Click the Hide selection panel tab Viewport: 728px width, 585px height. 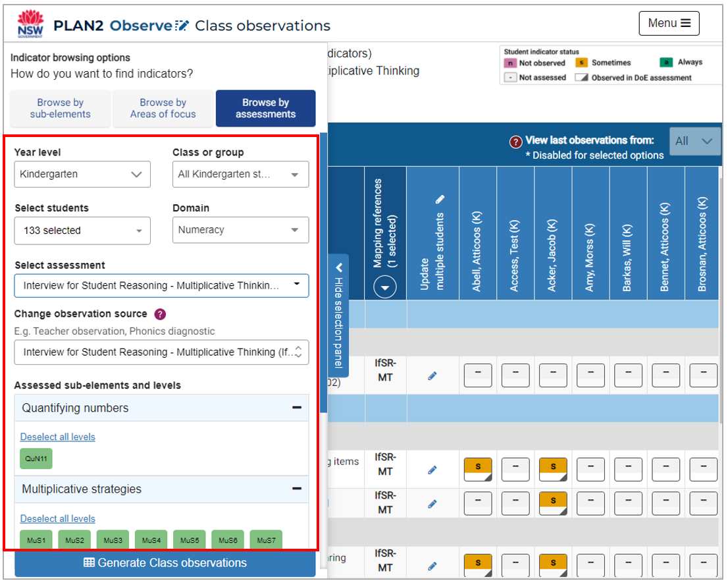338,316
